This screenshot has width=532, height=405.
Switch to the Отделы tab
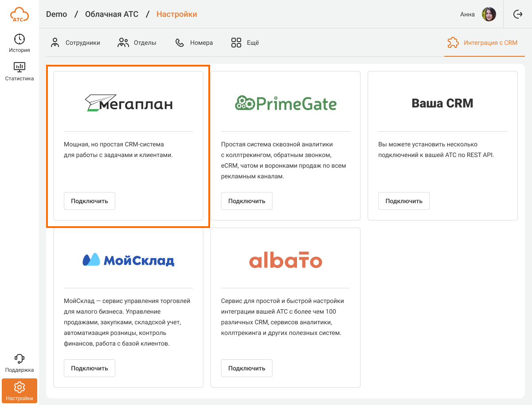(x=137, y=43)
